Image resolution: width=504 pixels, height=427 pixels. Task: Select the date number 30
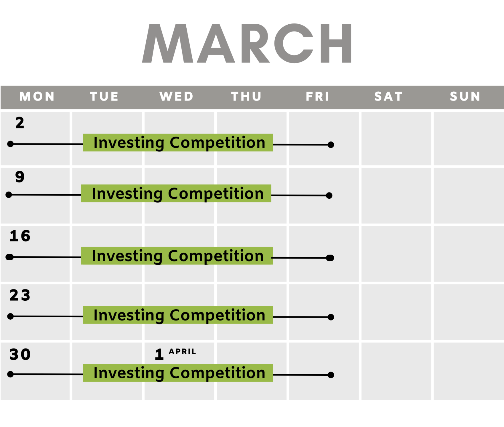(x=20, y=355)
